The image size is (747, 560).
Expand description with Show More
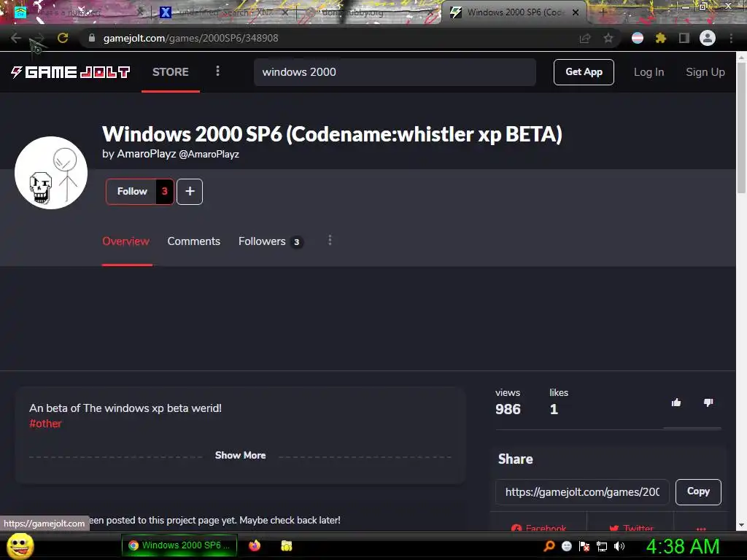point(240,455)
